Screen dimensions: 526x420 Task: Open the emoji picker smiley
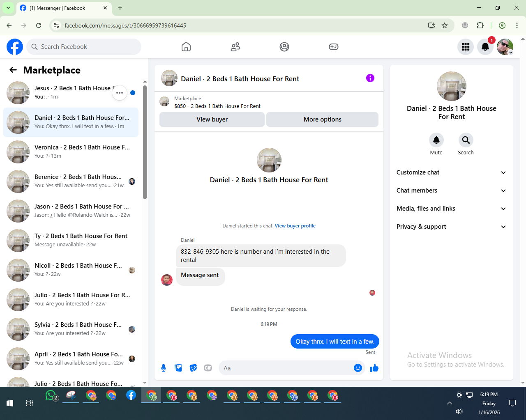click(358, 368)
